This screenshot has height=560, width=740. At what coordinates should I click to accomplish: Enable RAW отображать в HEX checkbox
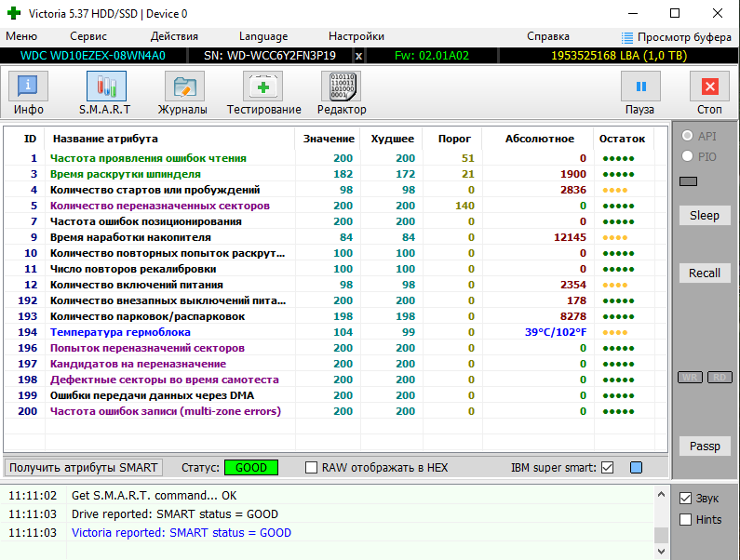[312, 467]
